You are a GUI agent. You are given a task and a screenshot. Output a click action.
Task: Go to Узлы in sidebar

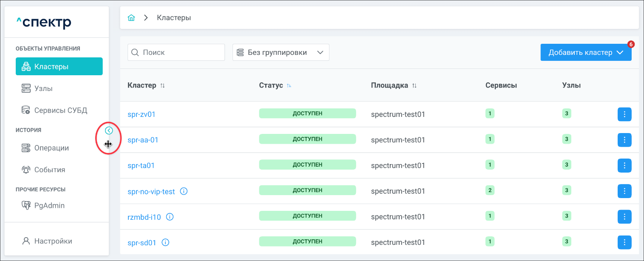[x=43, y=88]
